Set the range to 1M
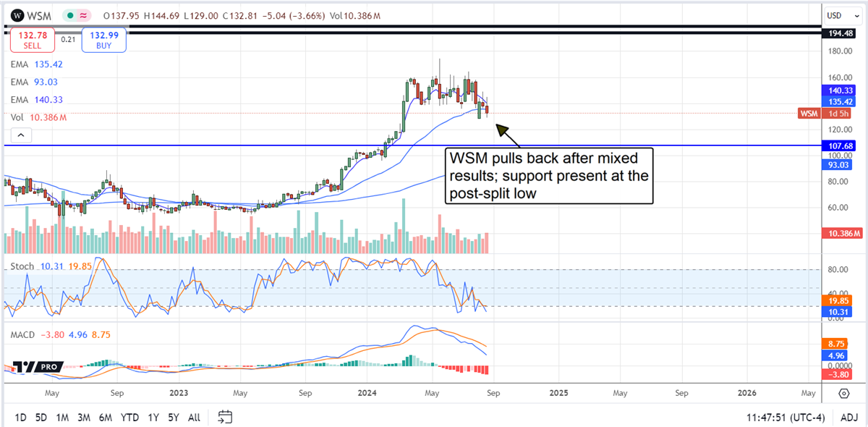Image resolution: width=868 pixels, height=427 pixels. (x=62, y=417)
